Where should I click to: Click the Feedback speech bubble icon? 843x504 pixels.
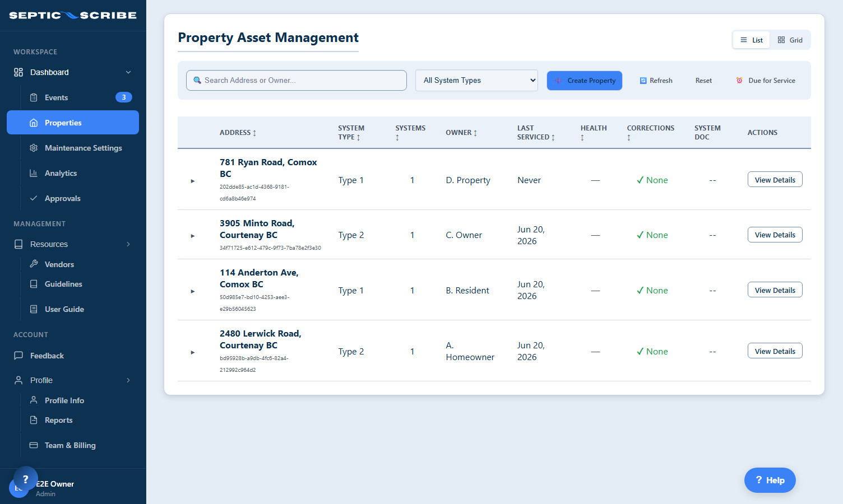[x=18, y=356]
